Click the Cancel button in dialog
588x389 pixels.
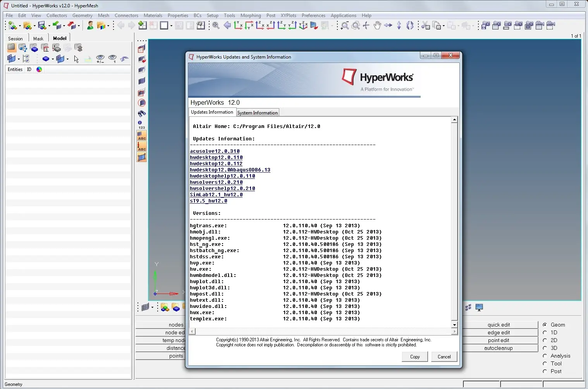[x=444, y=357]
